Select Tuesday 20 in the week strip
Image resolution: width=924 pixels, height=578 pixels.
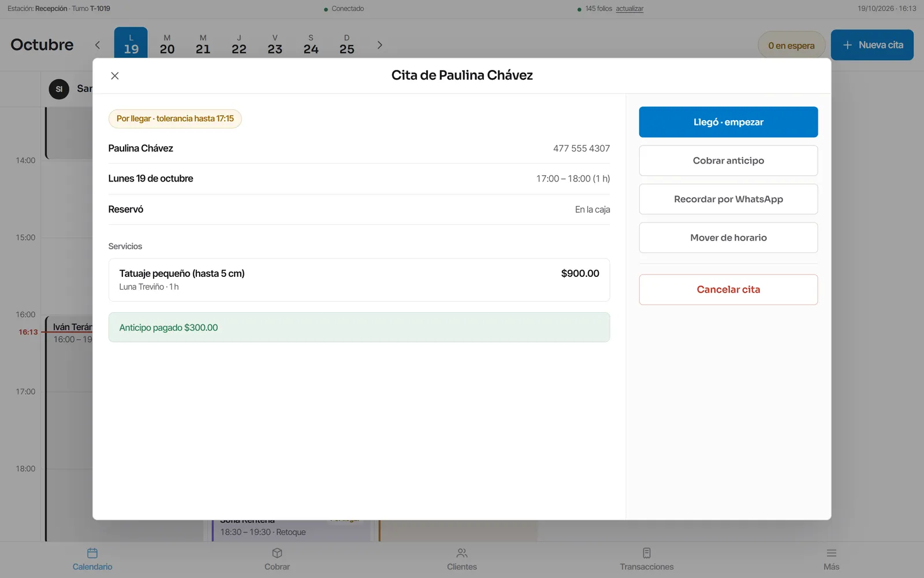(167, 45)
